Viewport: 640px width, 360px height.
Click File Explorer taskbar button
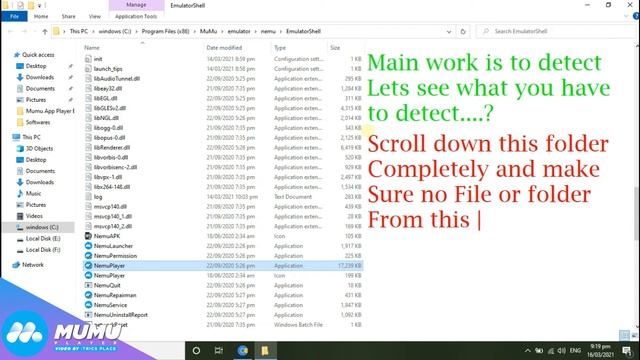point(265,351)
